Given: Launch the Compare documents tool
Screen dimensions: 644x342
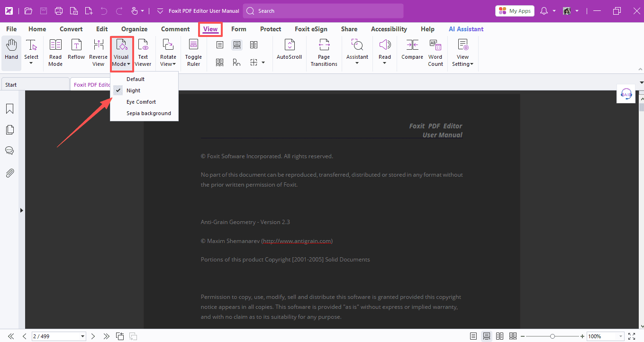Looking at the screenshot, I should tap(412, 50).
